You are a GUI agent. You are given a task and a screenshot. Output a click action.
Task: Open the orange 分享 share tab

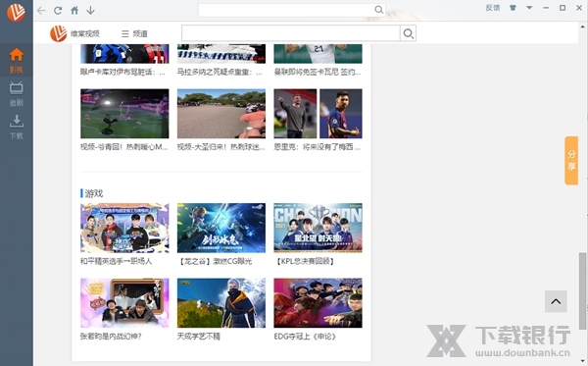click(571, 160)
